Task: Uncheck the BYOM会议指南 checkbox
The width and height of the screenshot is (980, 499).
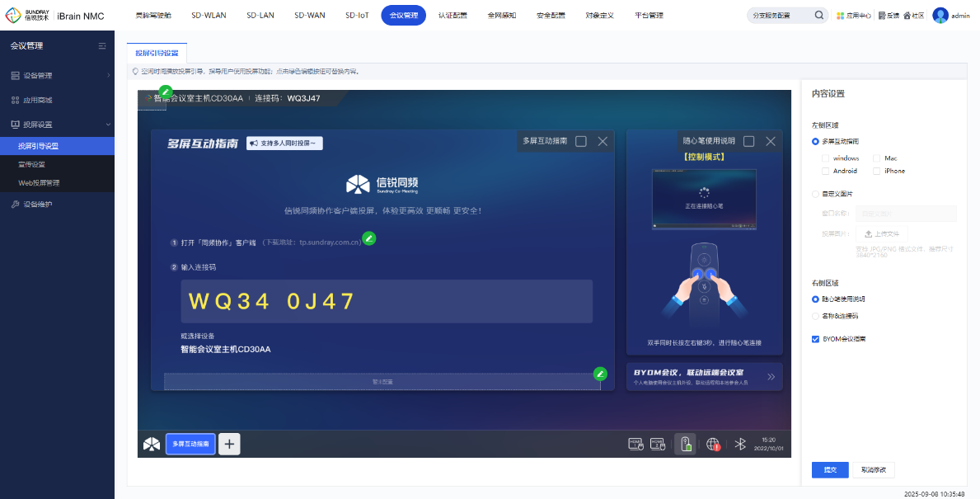Action: pyautogui.click(x=816, y=339)
